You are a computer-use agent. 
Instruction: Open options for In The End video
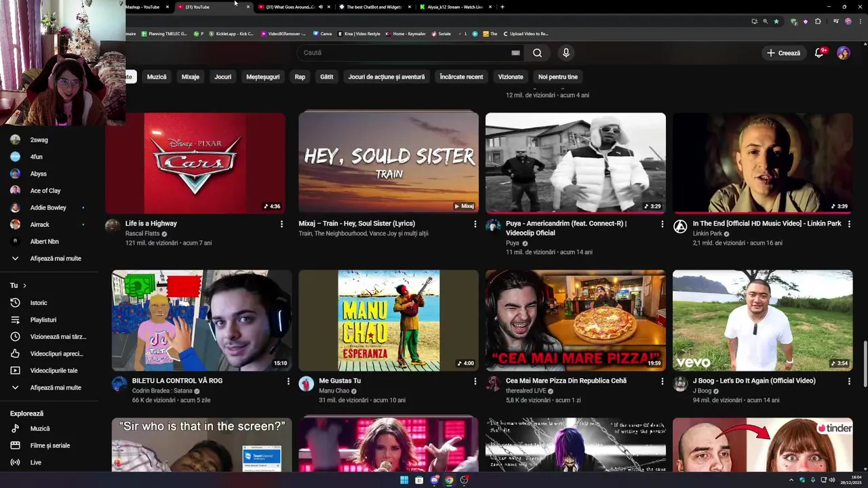pyautogui.click(x=849, y=224)
